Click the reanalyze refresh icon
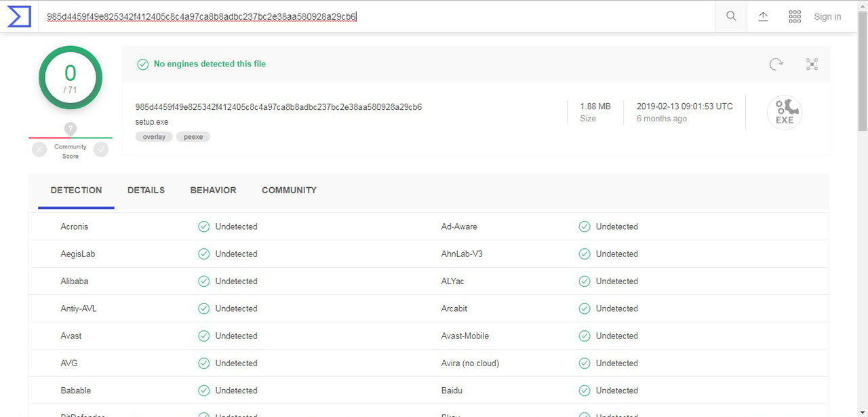Image resolution: width=868 pixels, height=417 pixels. coord(776,64)
